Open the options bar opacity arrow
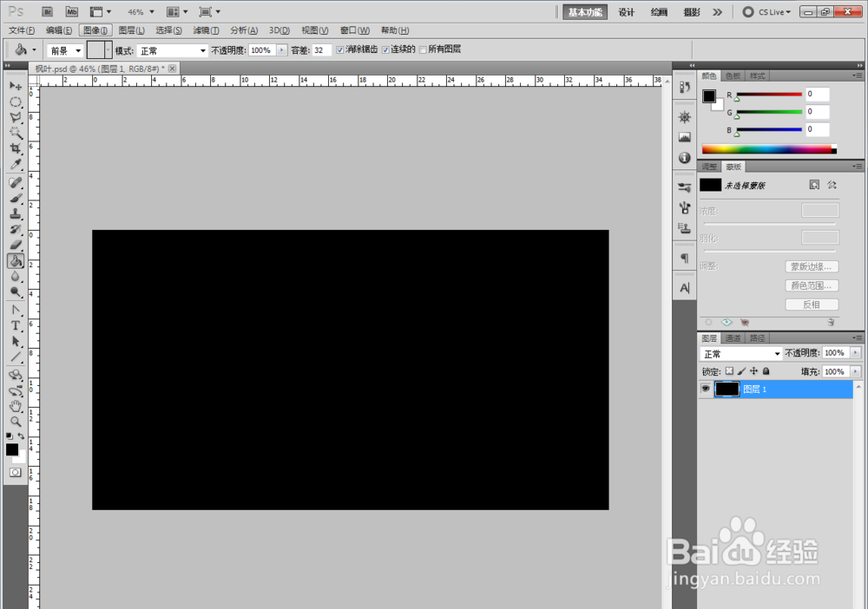The height and width of the screenshot is (609, 868). (x=282, y=49)
